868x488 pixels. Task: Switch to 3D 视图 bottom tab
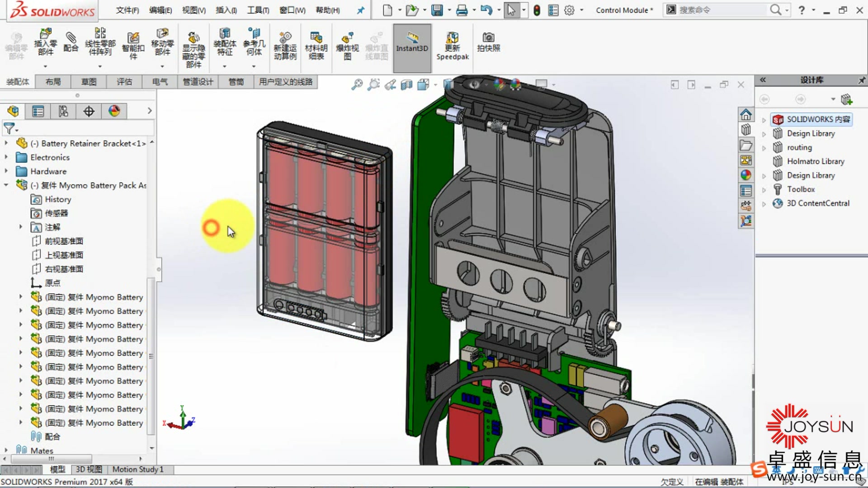[89, 469]
